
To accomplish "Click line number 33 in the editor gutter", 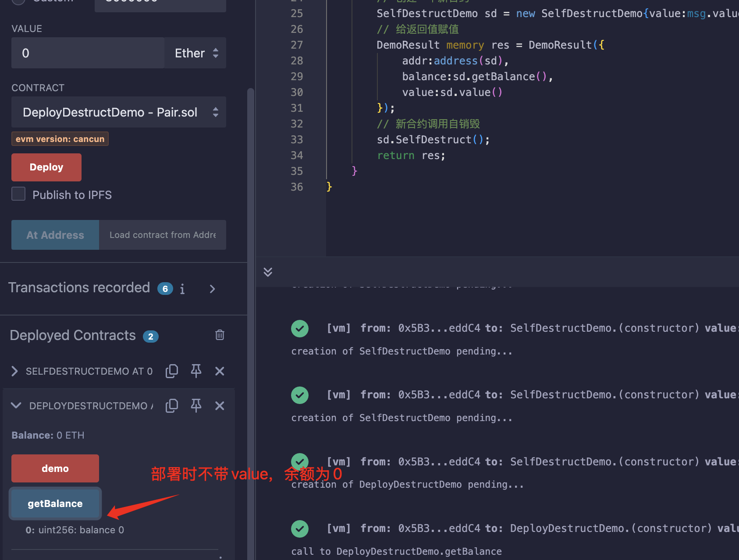I will 297,139.
